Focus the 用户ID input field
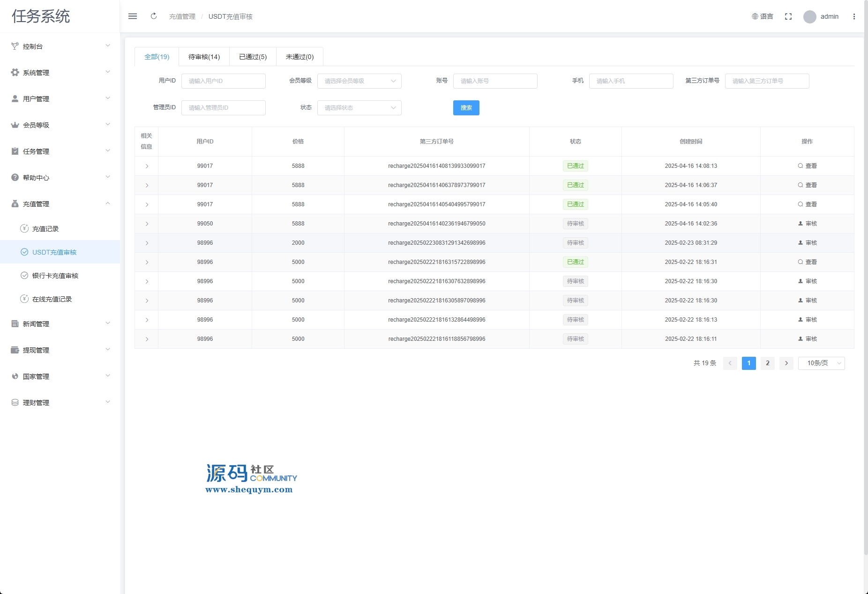 tap(223, 81)
